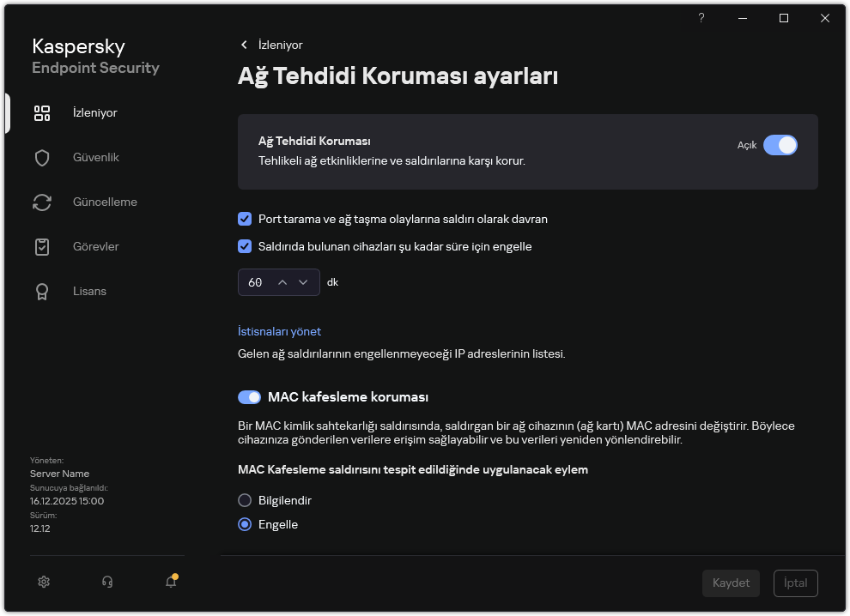Disable the Ağ Tehdidi Koruması toggle
850x616 pixels.
pyautogui.click(x=781, y=145)
